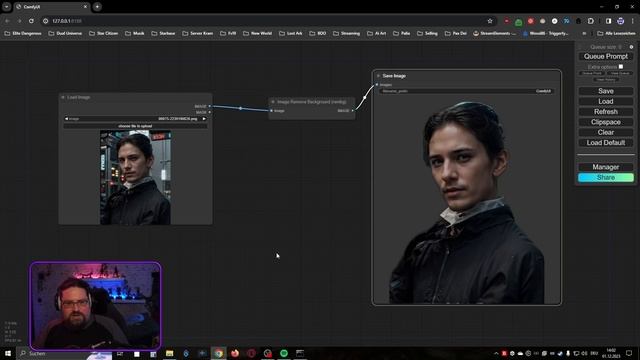Open Windows notification center icon

(629, 353)
